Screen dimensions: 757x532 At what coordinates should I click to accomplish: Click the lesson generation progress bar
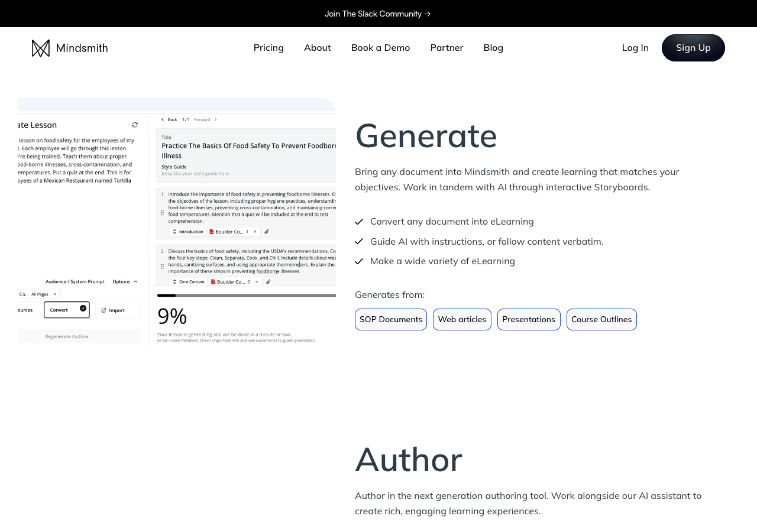click(247, 295)
